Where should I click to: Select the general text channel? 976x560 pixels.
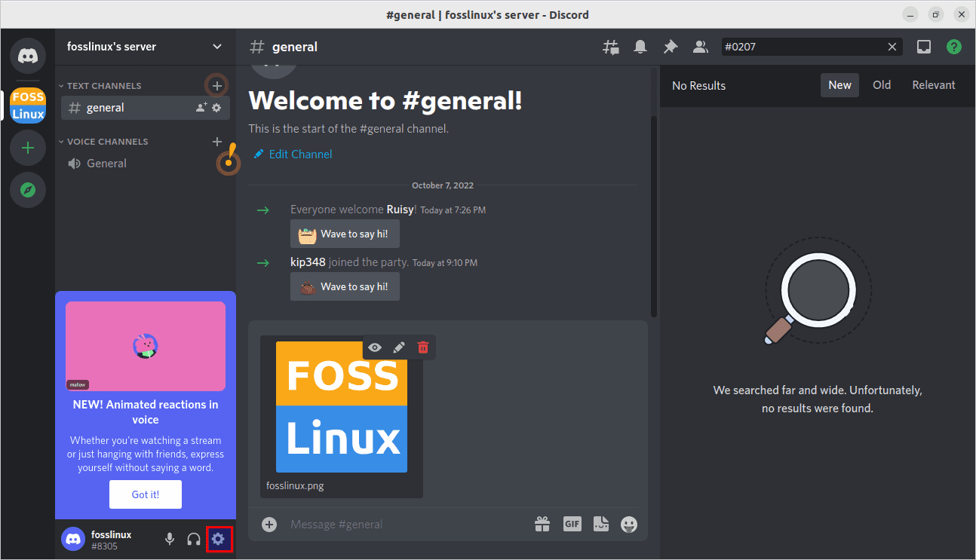[146, 108]
